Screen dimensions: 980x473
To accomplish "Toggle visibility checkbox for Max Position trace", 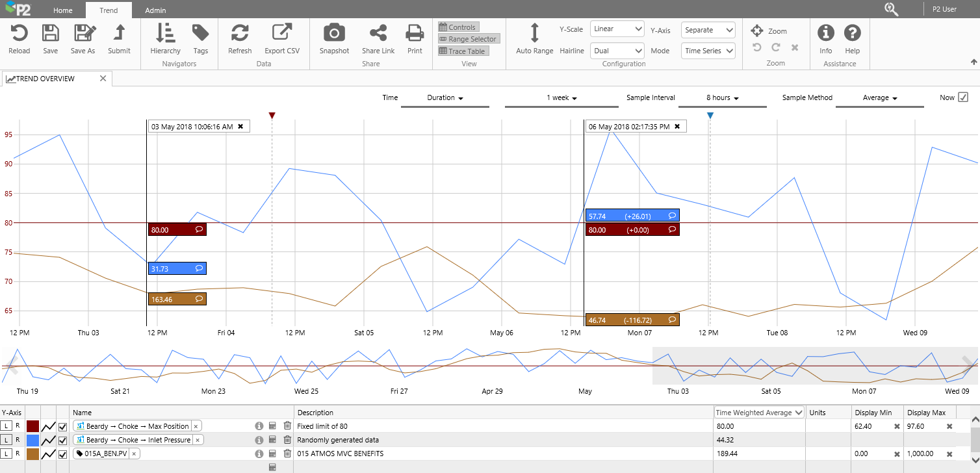I will (x=63, y=426).
